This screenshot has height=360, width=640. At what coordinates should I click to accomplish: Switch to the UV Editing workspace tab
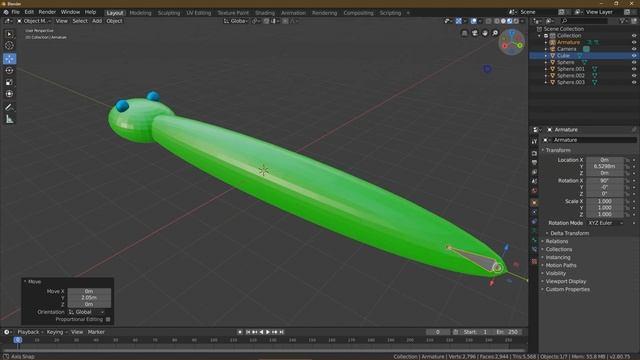(x=199, y=13)
